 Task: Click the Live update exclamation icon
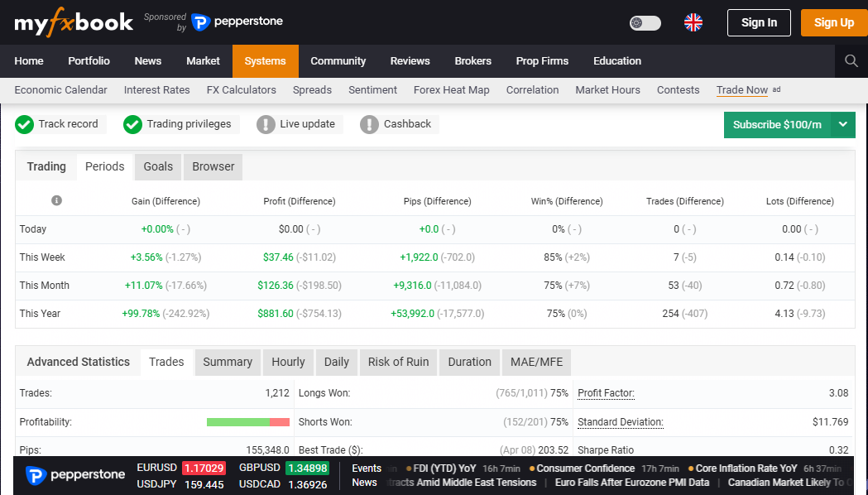pos(266,125)
